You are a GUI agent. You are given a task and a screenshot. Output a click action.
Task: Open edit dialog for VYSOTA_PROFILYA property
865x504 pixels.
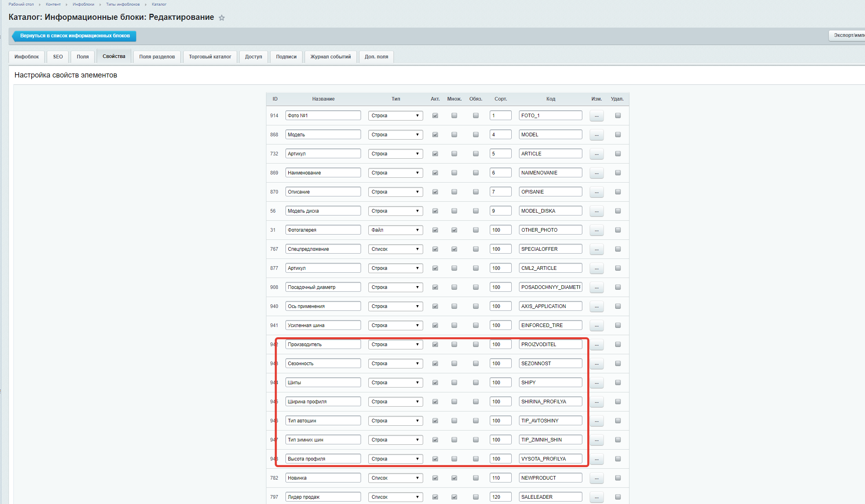point(596,459)
